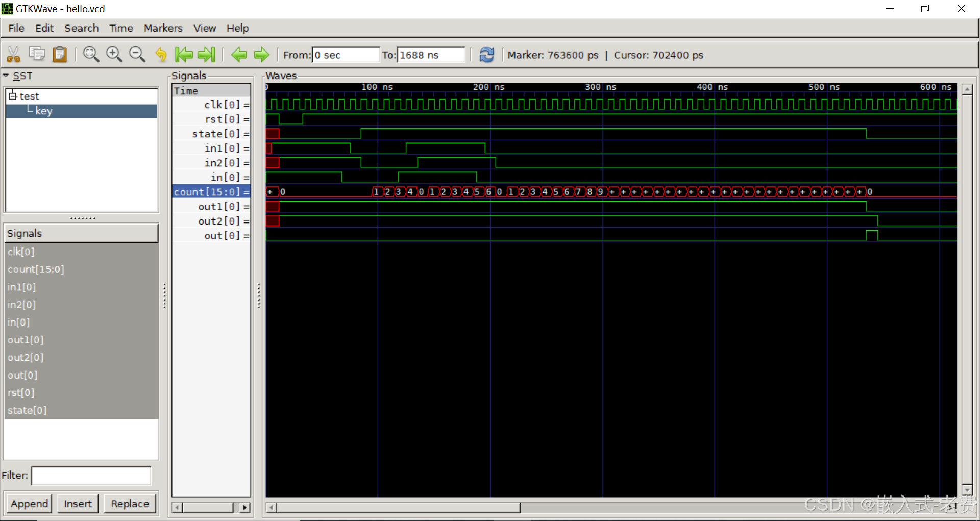Click the Cursor time readout
Image resolution: width=980 pixels, height=521 pixels.
tap(658, 55)
